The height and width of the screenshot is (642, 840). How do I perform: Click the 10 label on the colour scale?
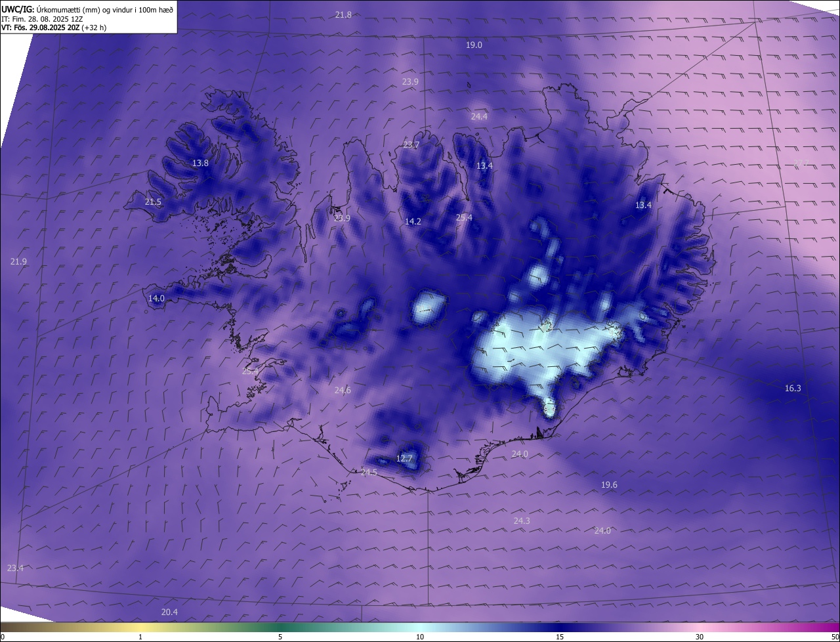point(420,637)
